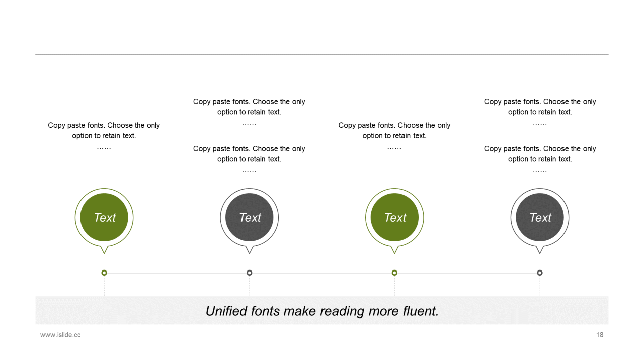644x362 pixels.
Task: Select the text block above first green circle
Action: click(x=104, y=136)
